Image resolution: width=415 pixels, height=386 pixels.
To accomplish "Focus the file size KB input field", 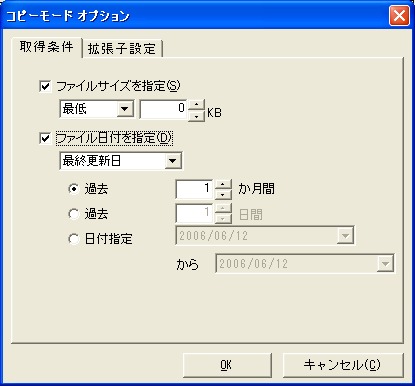I will coord(164,109).
